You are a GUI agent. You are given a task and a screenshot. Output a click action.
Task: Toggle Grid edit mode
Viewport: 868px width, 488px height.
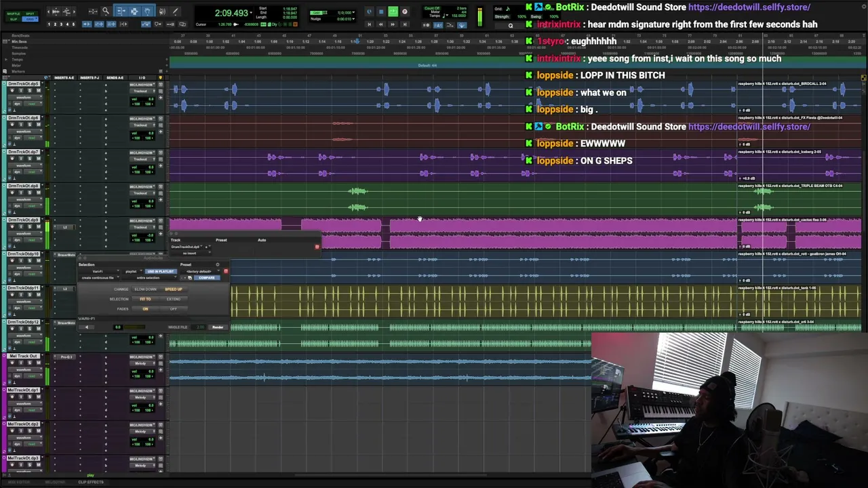click(x=30, y=18)
